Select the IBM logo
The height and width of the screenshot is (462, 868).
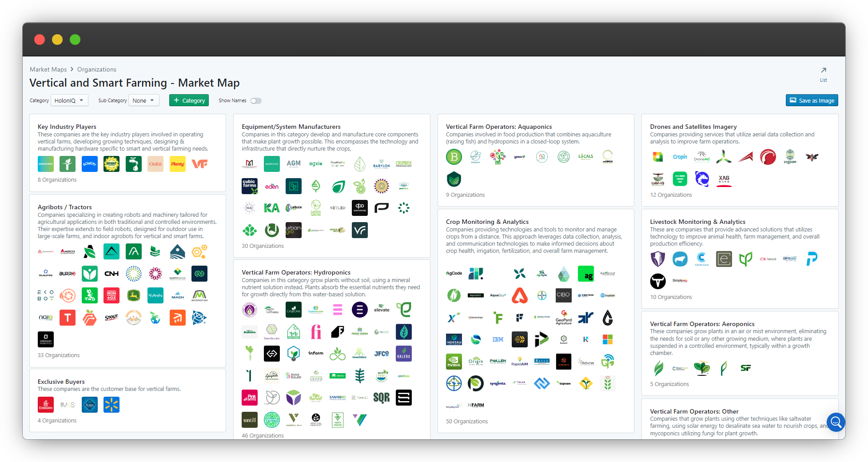click(498, 339)
